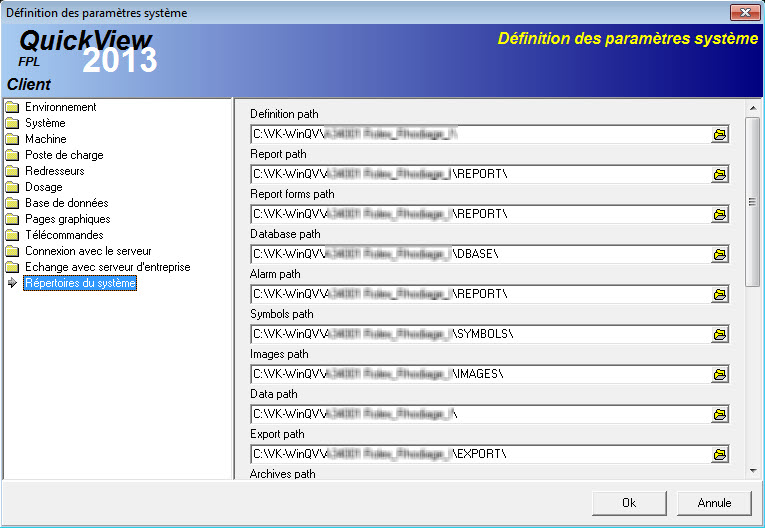
Task: Click the vertical scrollbar thumb
Action: coord(753,202)
